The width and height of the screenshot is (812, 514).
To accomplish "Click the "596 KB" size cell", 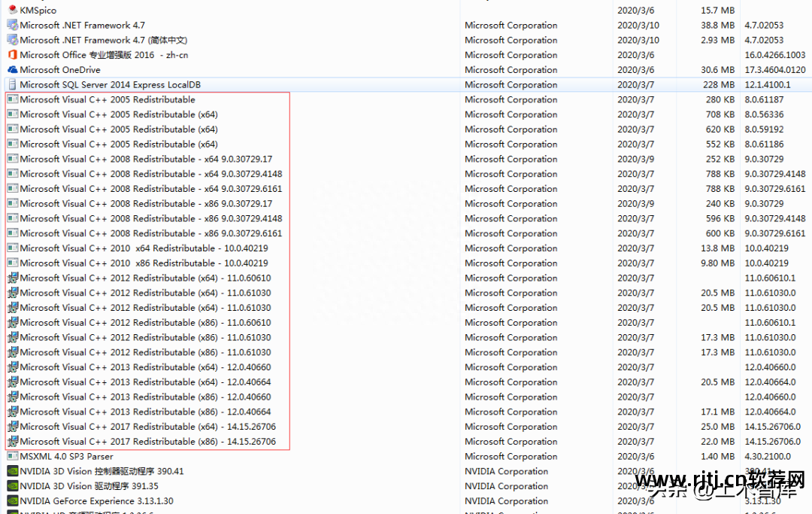I will point(720,218).
